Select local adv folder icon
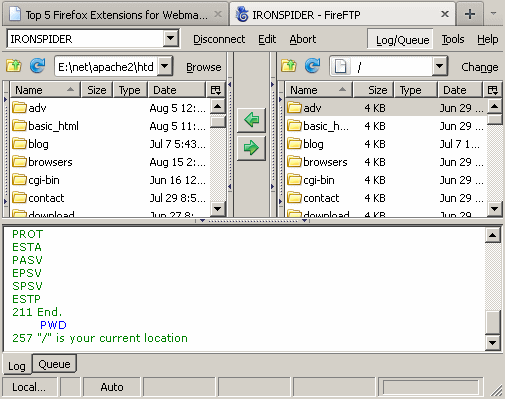Viewport: 505px width, 399px height. pos(19,108)
